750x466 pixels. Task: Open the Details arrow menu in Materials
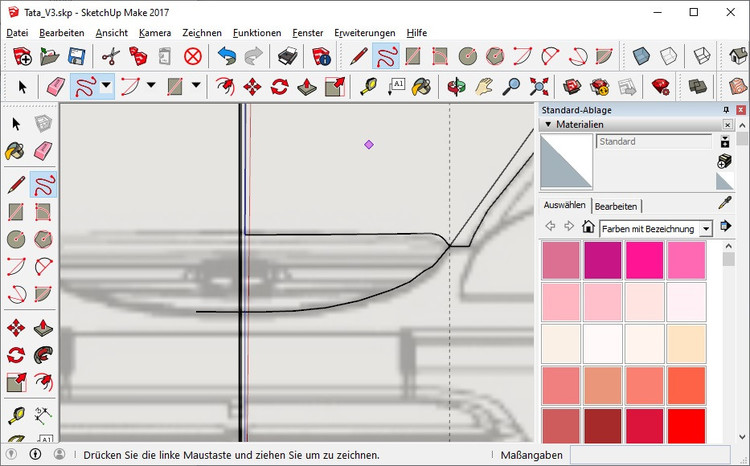point(726,226)
